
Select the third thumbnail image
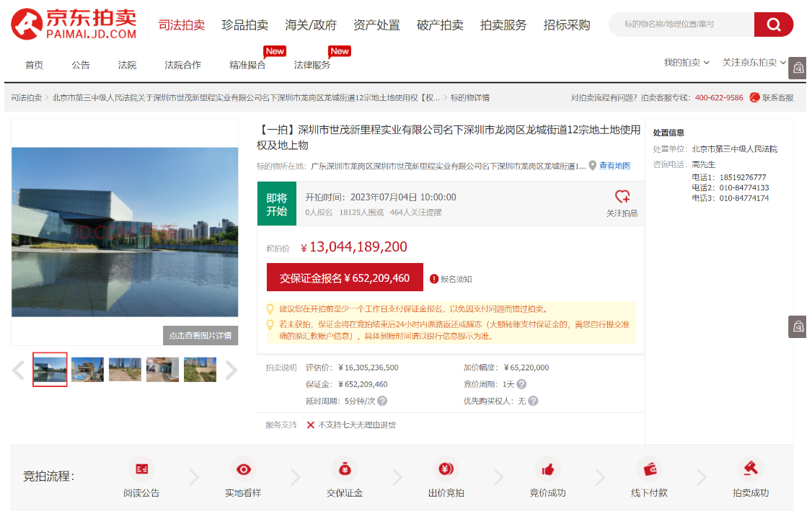125,370
